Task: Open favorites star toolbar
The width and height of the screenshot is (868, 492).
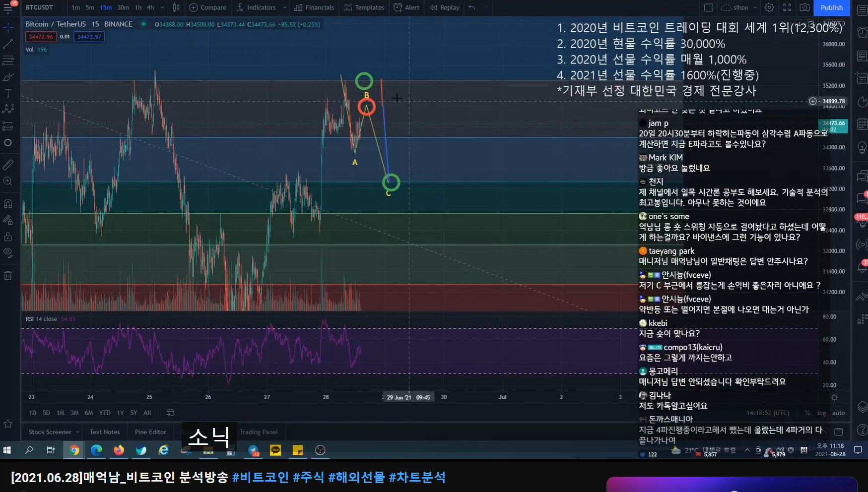Action: (x=8, y=424)
